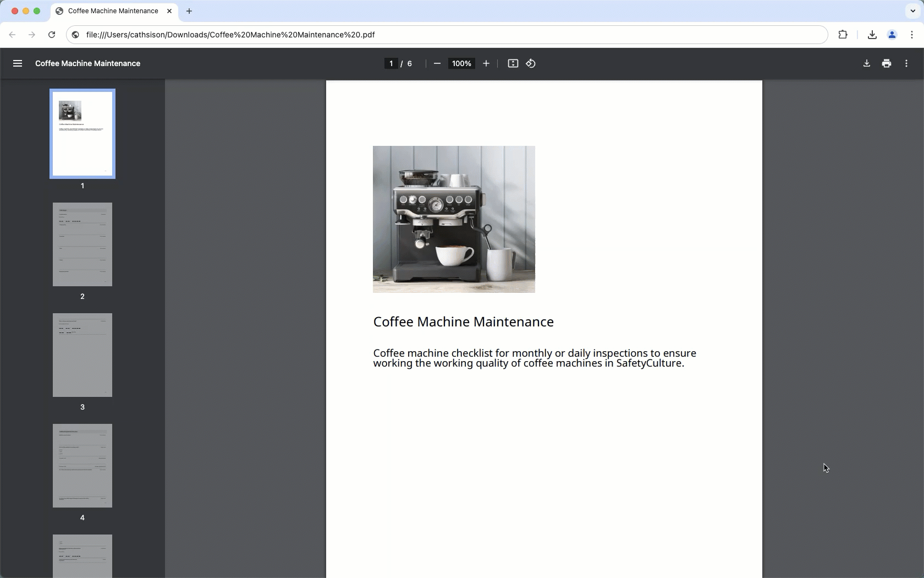924x578 pixels.
Task: Select page 1 thumbnail
Action: [82, 134]
